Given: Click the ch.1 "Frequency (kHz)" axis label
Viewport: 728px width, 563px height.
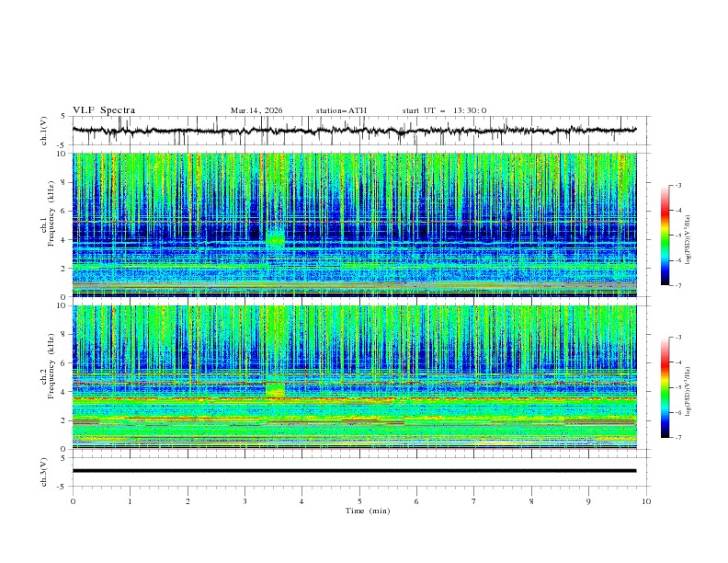Looking at the screenshot, I should click(x=51, y=213).
